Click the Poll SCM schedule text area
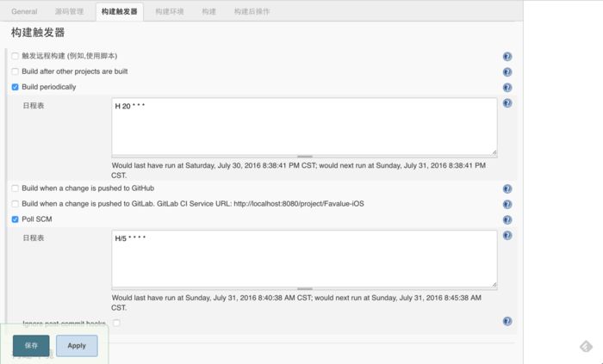The width and height of the screenshot is (603, 364). click(304, 259)
